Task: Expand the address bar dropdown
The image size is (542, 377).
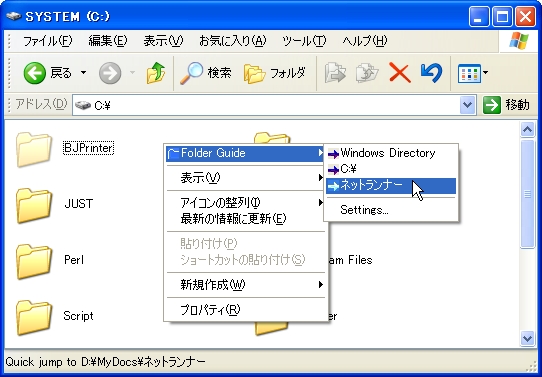Action: [468, 105]
